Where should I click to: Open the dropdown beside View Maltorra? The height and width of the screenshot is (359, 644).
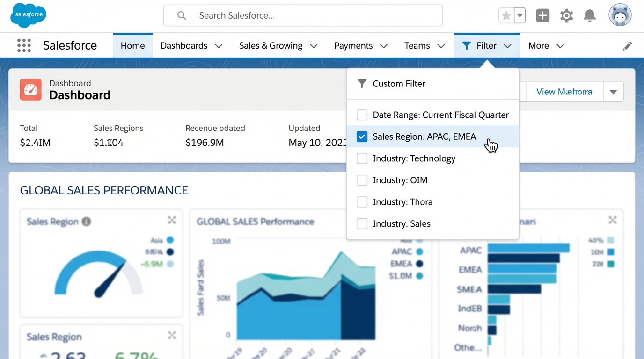(x=613, y=92)
